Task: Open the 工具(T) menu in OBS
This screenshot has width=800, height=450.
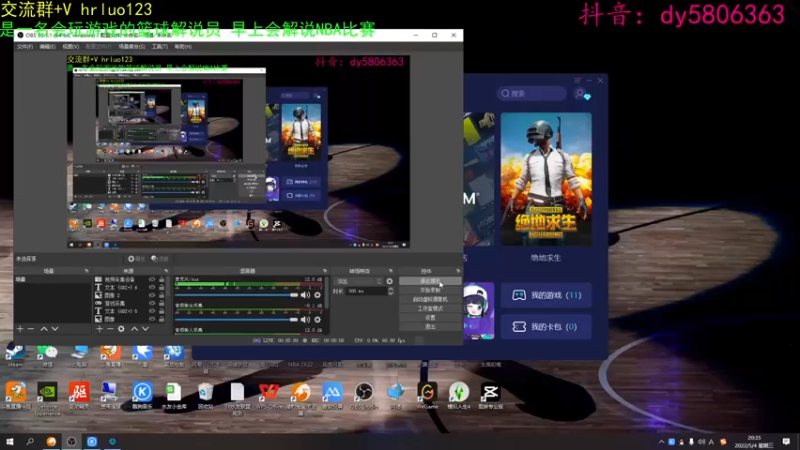Action: pos(160,46)
